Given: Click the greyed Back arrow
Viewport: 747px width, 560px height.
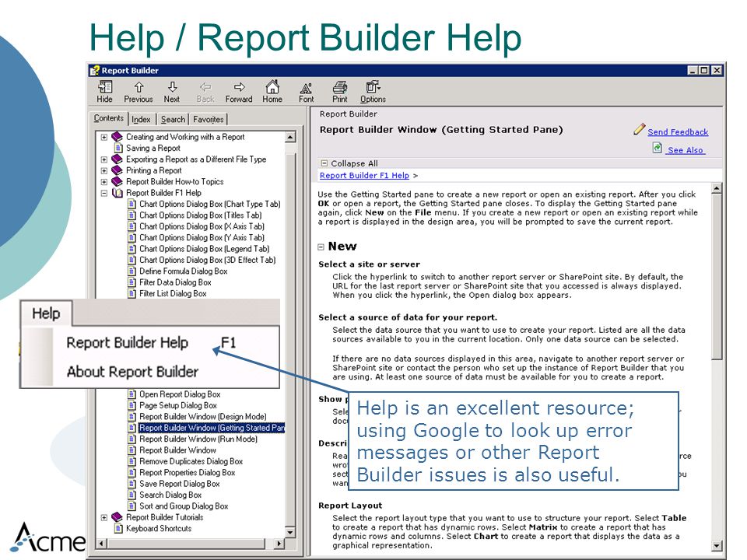Looking at the screenshot, I should click(x=205, y=87).
